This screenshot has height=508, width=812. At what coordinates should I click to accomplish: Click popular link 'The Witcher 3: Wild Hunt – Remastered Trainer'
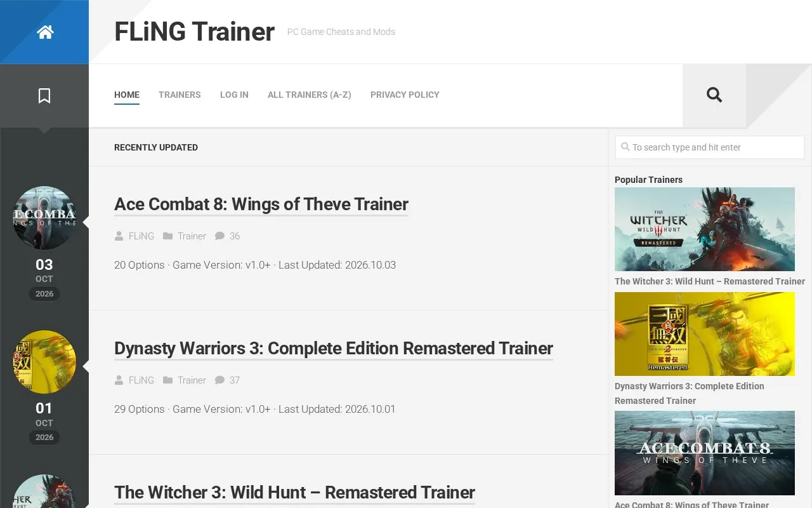pyautogui.click(x=710, y=281)
